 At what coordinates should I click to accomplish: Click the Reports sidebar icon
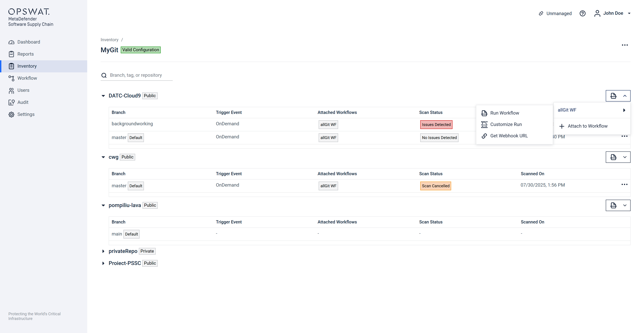click(11, 54)
